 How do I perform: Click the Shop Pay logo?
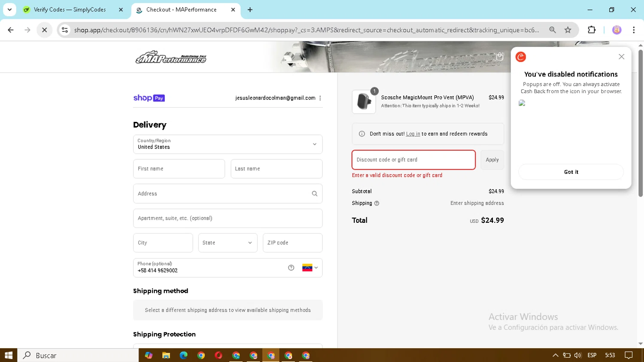point(149,98)
